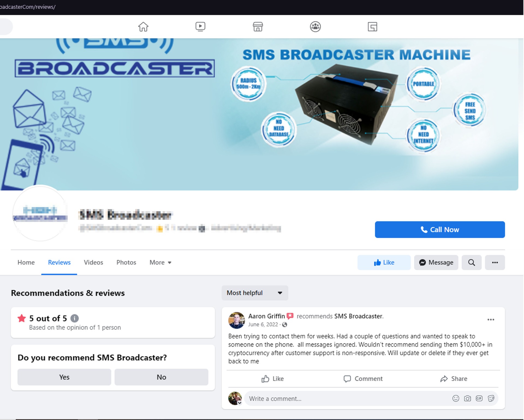
Task: Open the Watch video icon
Action: (200, 27)
